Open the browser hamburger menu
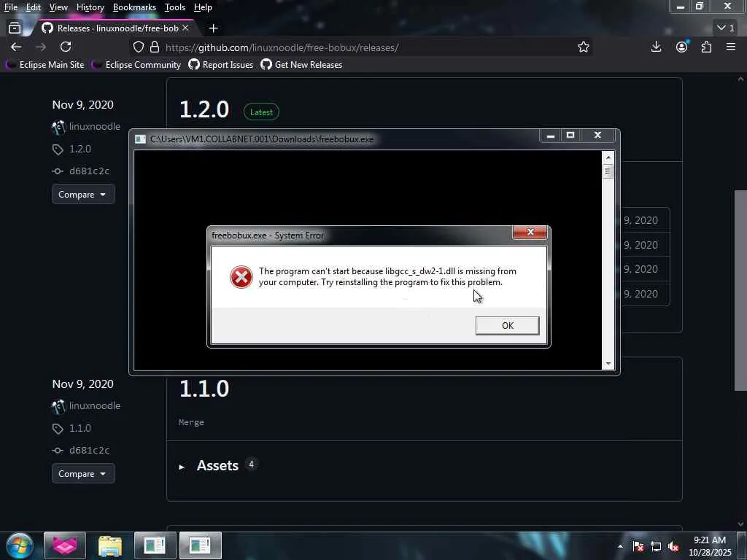 point(731,47)
